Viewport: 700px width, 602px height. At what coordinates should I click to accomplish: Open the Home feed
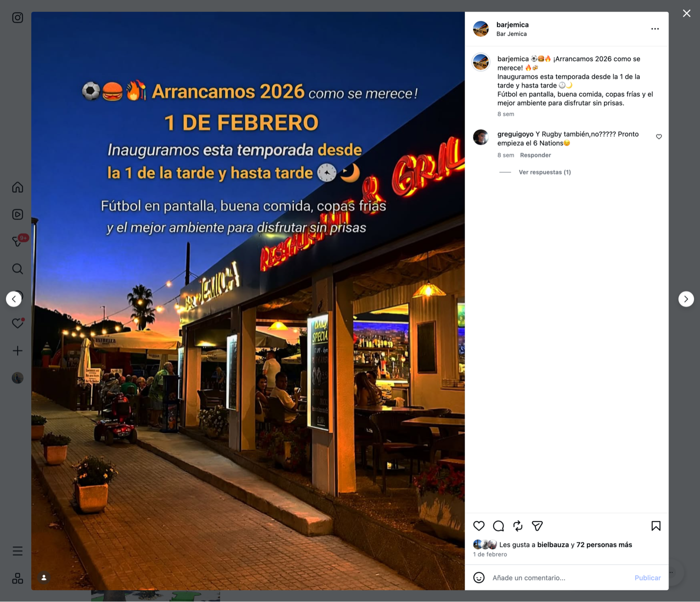tap(17, 187)
